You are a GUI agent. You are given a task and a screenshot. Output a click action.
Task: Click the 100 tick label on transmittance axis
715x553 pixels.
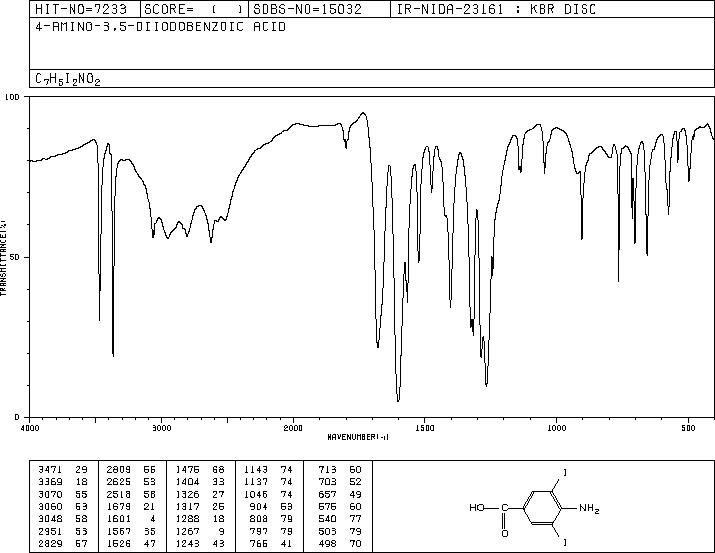[12, 97]
